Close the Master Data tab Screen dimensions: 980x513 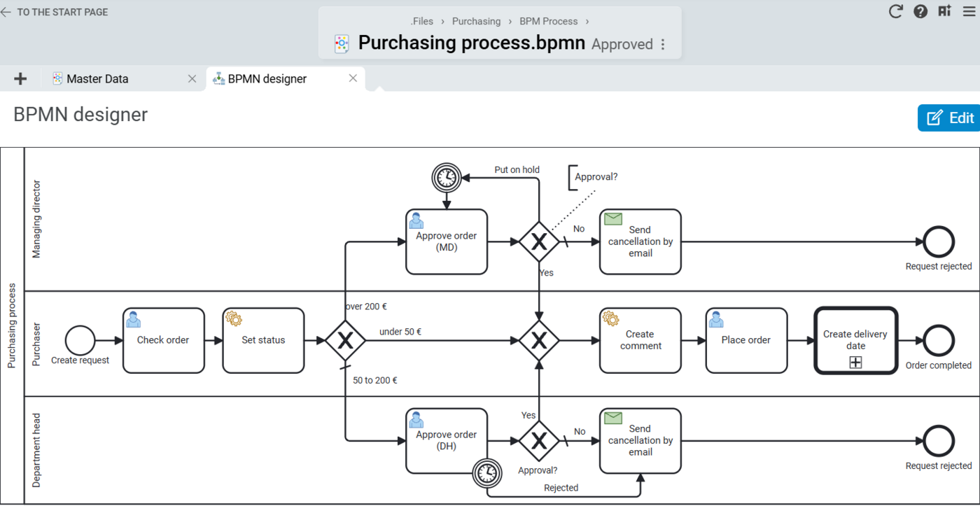point(192,79)
